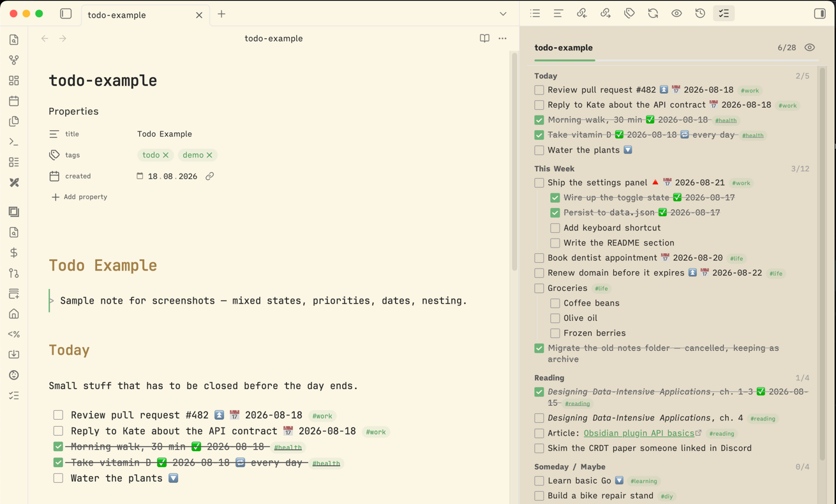The width and height of the screenshot is (836, 504).
Task: Click the title property value 'Todo Example'
Action: [165, 134]
